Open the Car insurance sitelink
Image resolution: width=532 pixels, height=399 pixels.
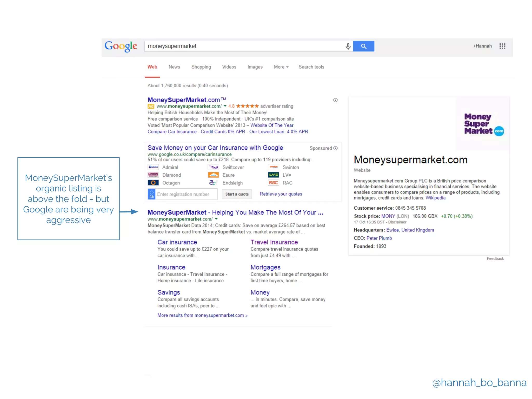click(177, 242)
